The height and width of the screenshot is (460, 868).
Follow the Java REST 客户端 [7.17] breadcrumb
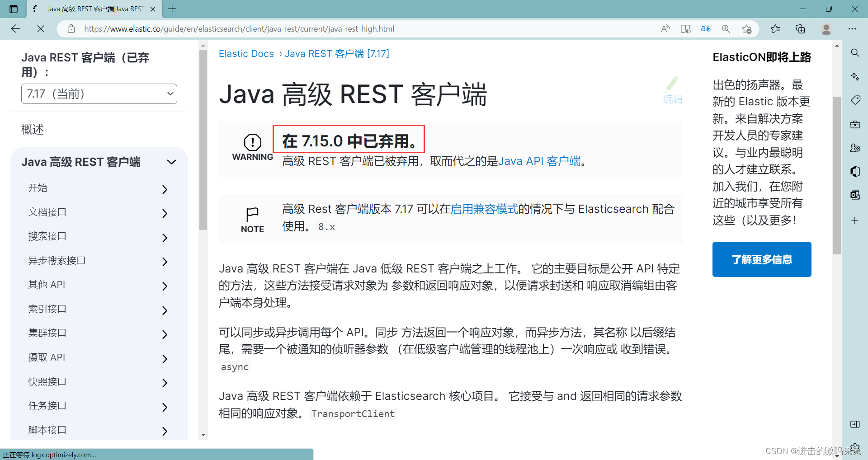point(337,54)
